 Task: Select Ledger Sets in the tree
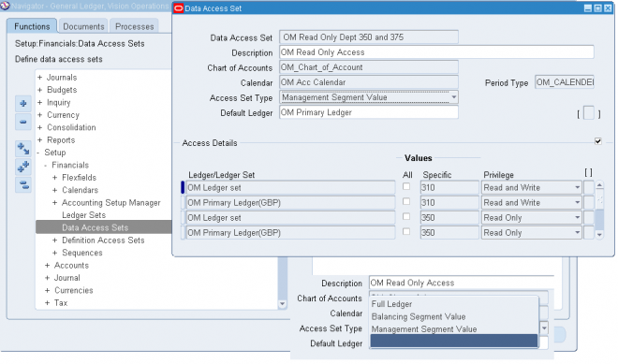pyautogui.click(x=83, y=215)
